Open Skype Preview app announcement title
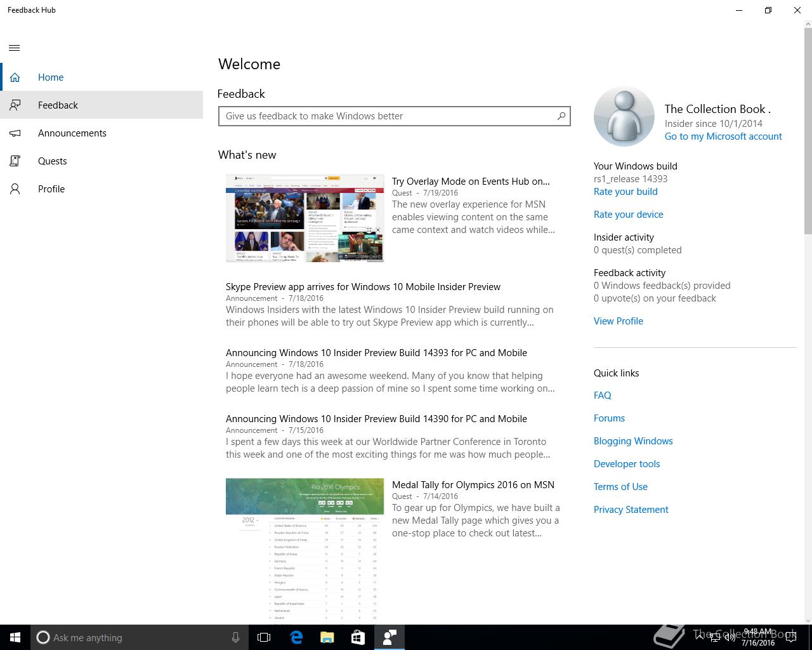 [363, 287]
